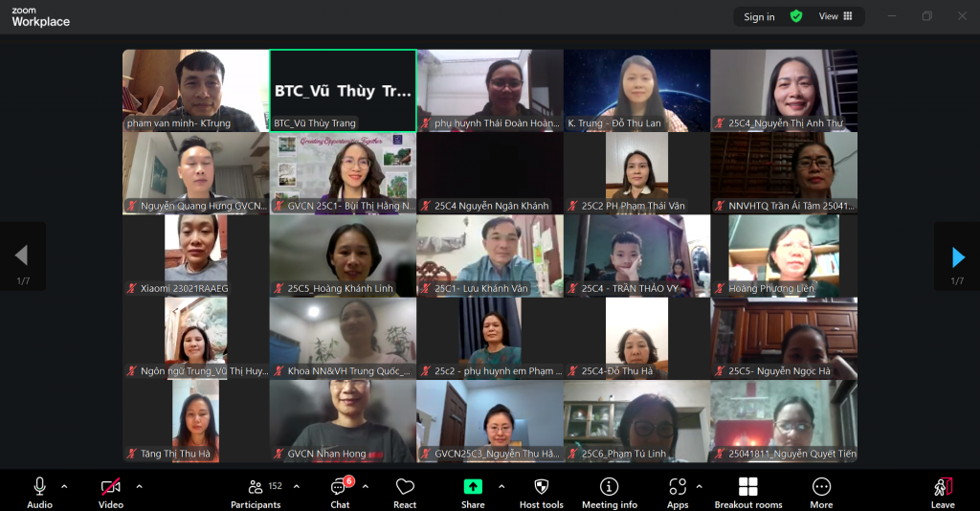Image resolution: width=980 pixels, height=511 pixels.
Task: Open the Chat panel
Action: [x=340, y=490]
